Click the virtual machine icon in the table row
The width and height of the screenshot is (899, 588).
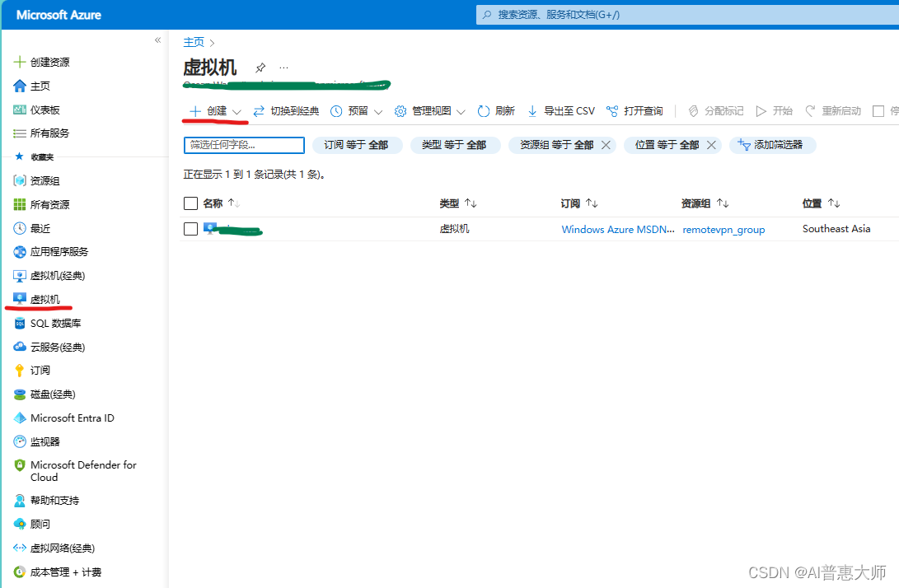[210, 229]
